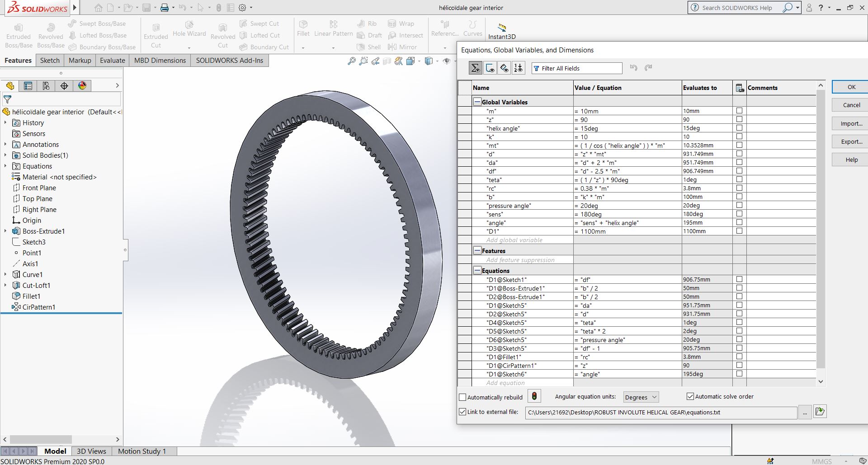Open the SOLIDWORKS Add-Ins tab

pyautogui.click(x=230, y=61)
